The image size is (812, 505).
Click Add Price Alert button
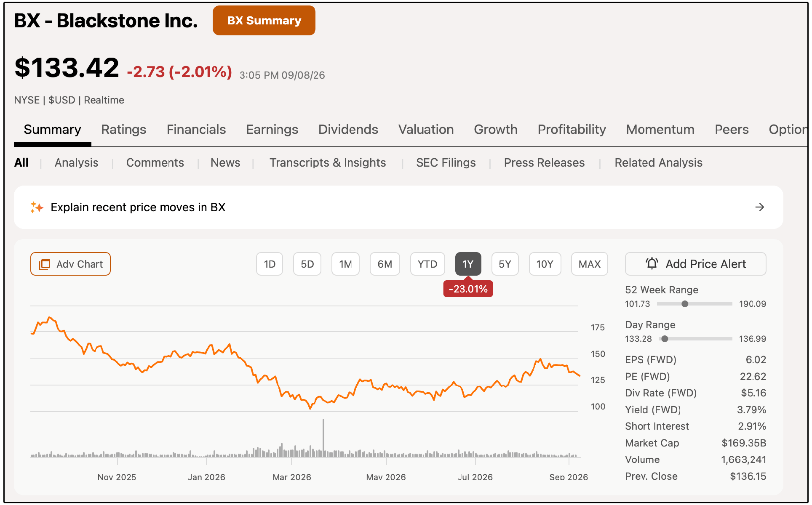[x=695, y=264]
